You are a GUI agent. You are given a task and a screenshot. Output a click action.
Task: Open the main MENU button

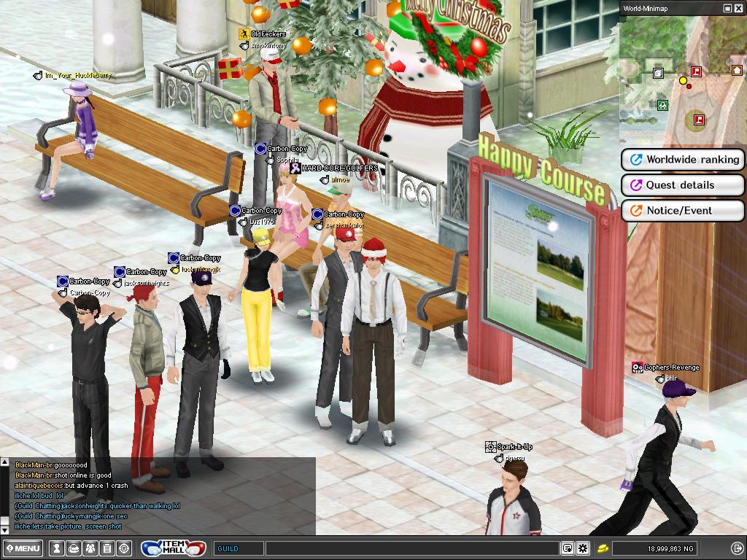pyautogui.click(x=23, y=548)
